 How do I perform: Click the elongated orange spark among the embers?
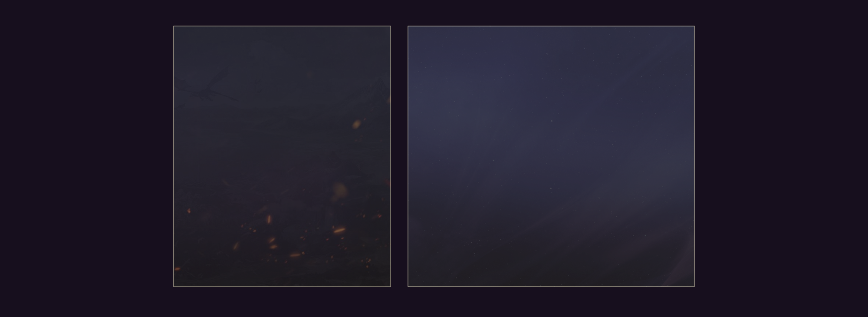(x=339, y=230)
